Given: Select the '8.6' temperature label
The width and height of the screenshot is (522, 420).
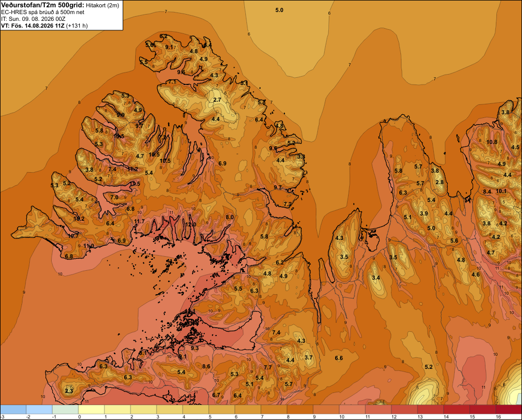Looking at the screenshot, I should [x=206, y=366].
